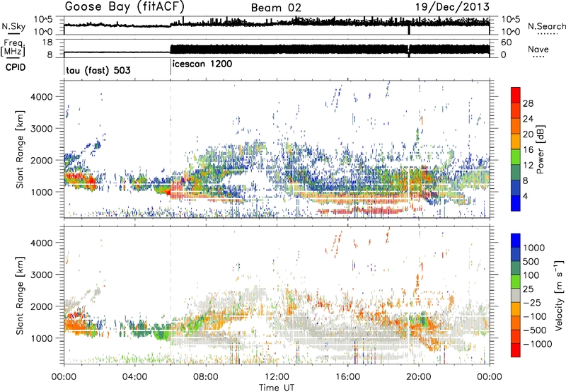The width and height of the screenshot is (566, 392).
Task: Click the "Time UT" axis title
Action: click(x=277, y=388)
